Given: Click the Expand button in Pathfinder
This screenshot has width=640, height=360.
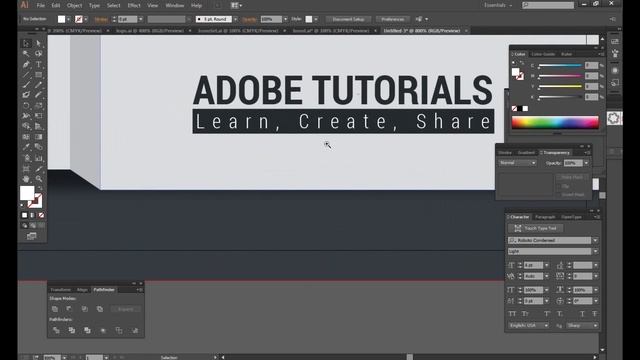Looking at the screenshot, I should [125, 309].
